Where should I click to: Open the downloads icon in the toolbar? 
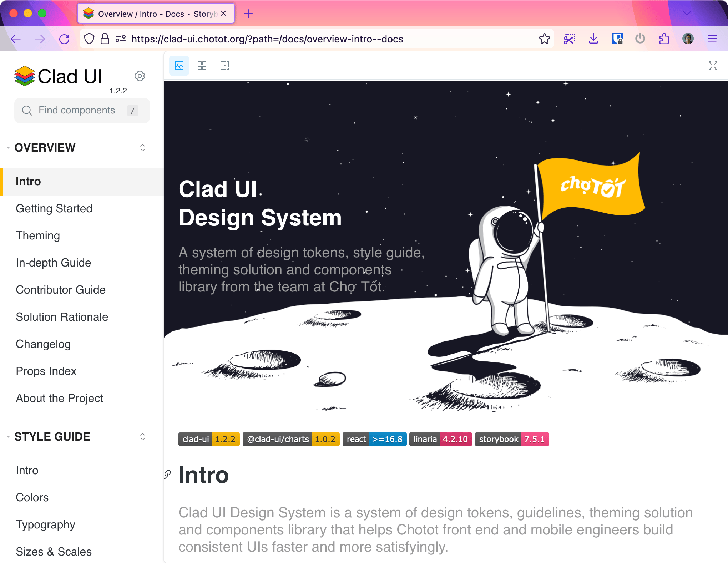tap(593, 39)
